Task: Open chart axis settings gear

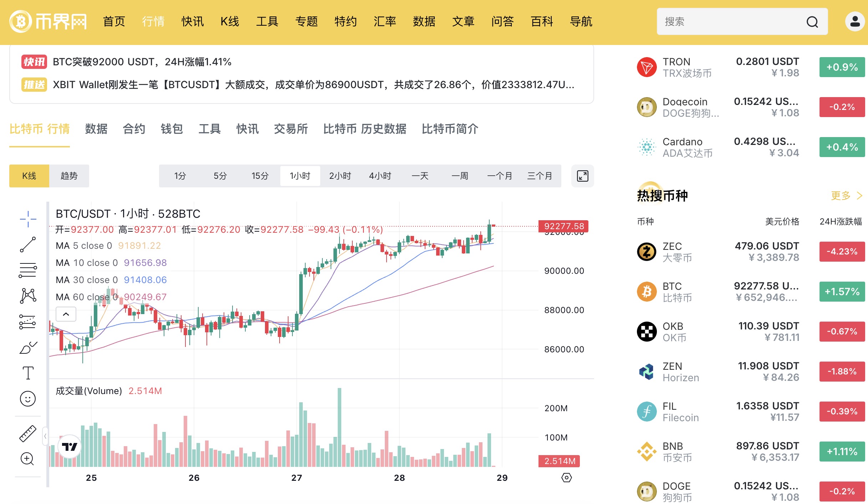Action: coord(566,478)
